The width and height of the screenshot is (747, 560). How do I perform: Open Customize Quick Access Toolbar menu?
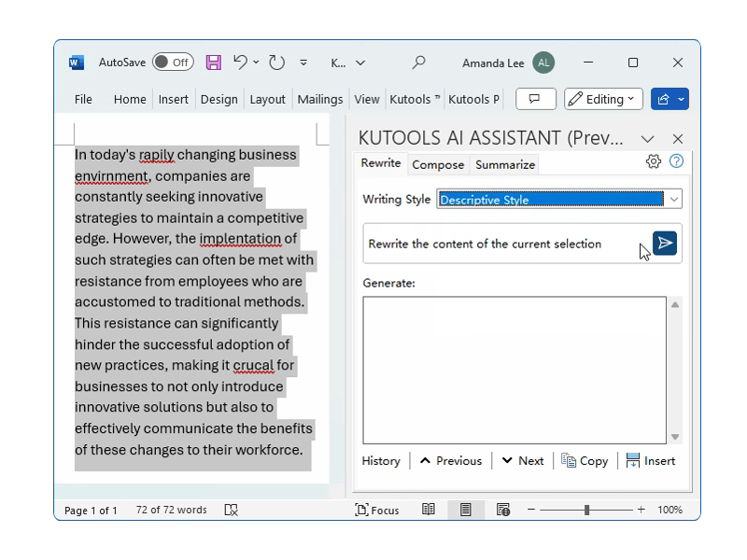(303, 63)
